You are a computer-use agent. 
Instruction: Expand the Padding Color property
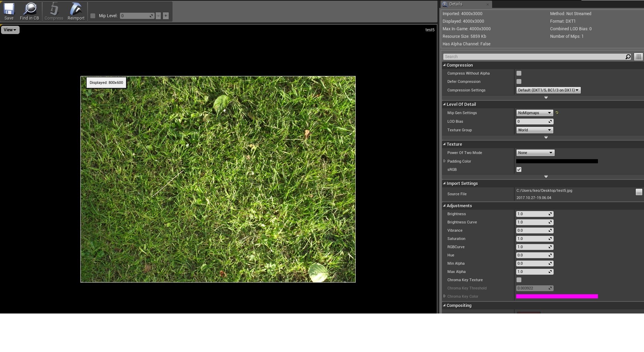444,161
